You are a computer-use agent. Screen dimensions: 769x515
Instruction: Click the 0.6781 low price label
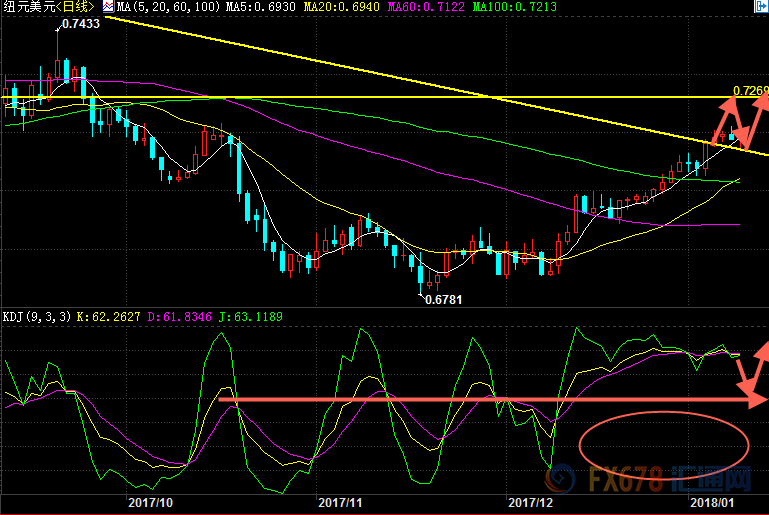[444, 298]
